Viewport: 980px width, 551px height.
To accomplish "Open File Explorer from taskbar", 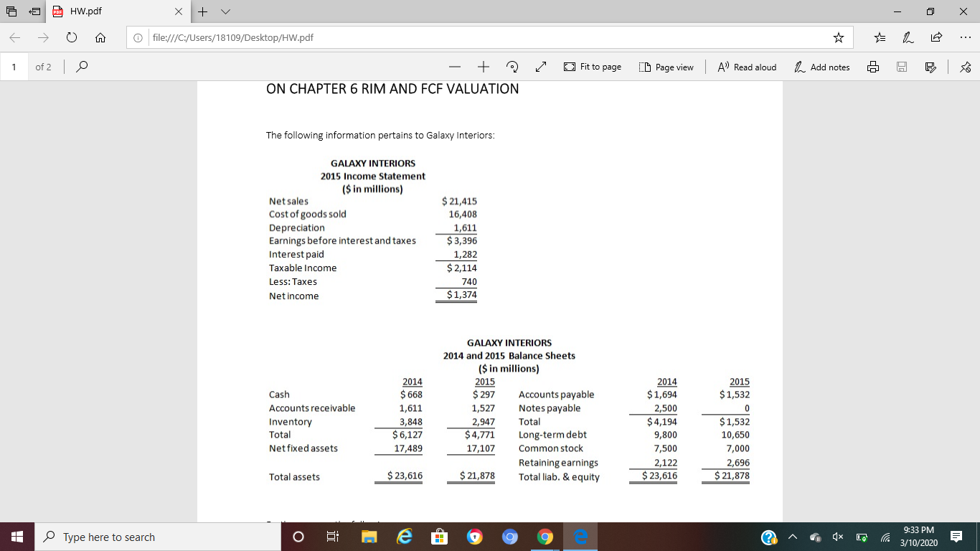I will click(x=368, y=537).
